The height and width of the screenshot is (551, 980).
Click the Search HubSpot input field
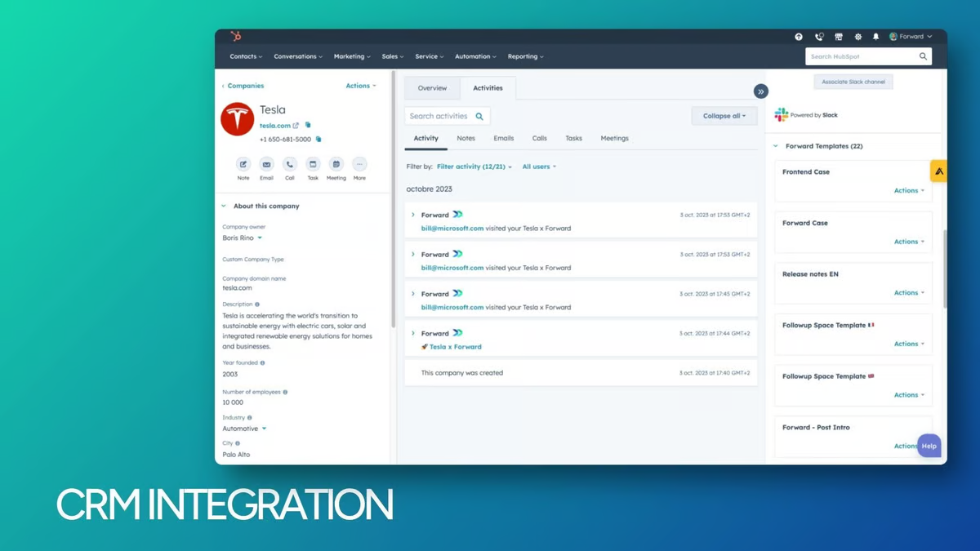click(x=862, y=57)
